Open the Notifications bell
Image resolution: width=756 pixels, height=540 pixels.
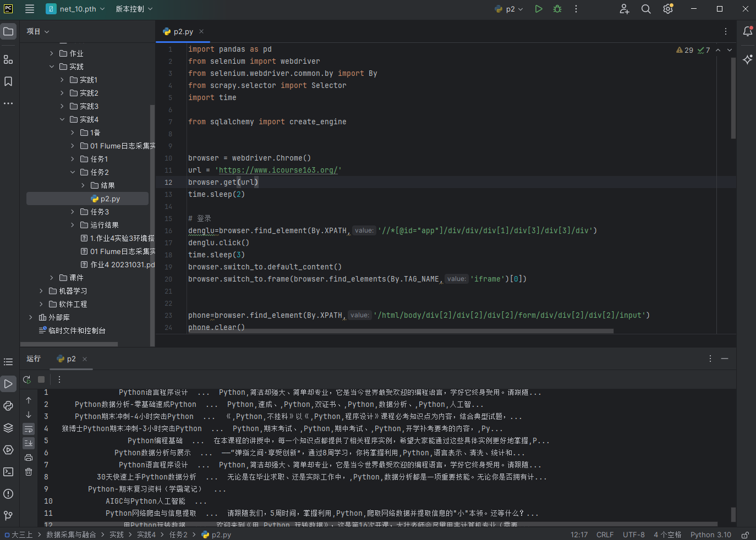747,31
